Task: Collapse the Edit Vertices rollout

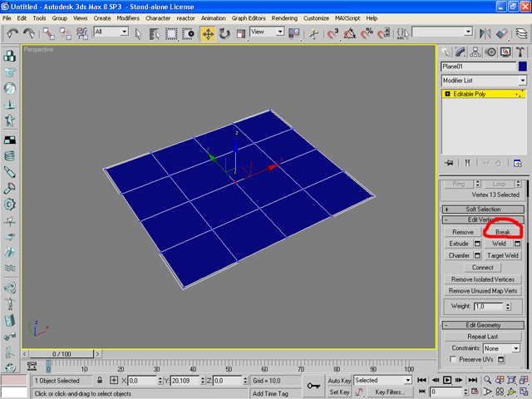Action: click(x=483, y=219)
